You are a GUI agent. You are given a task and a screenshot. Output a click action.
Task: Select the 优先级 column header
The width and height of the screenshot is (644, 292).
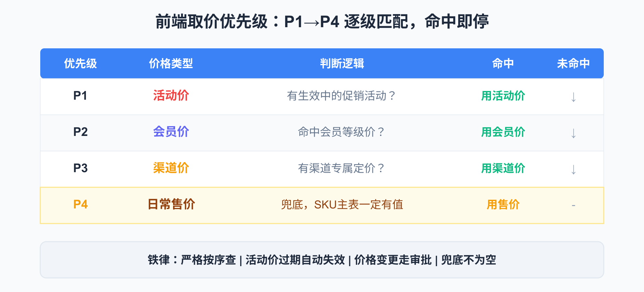point(80,63)
